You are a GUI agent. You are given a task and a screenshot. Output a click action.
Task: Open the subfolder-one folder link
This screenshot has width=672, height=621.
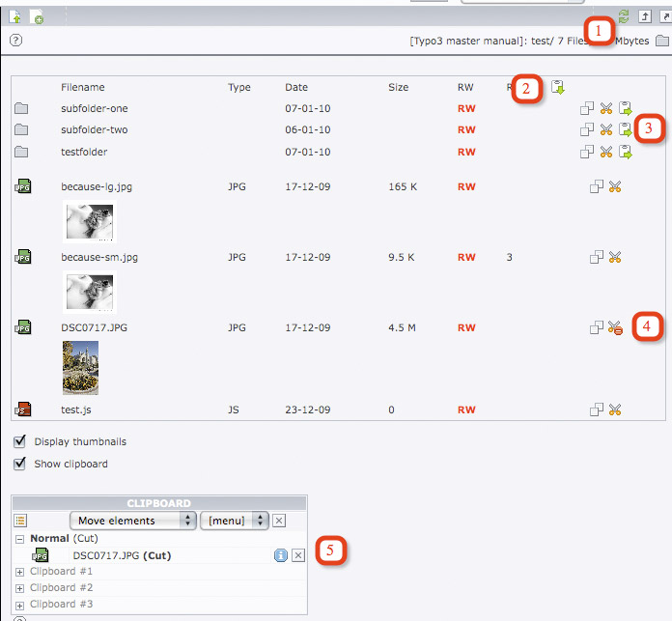click(x=94, y=109)
